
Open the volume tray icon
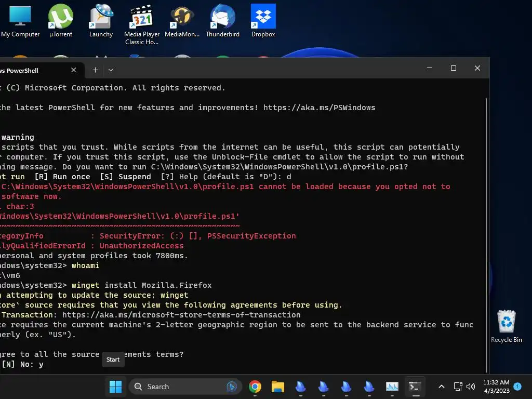471,387
